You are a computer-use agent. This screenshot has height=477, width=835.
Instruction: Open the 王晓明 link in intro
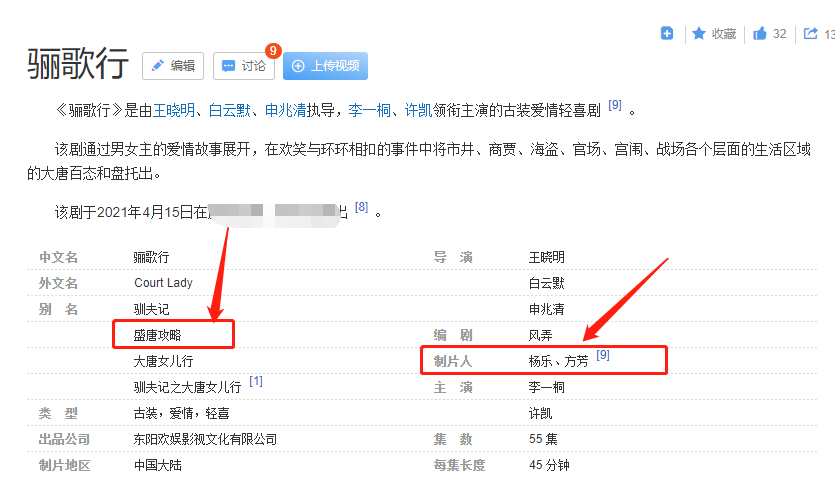click(174, 110)
